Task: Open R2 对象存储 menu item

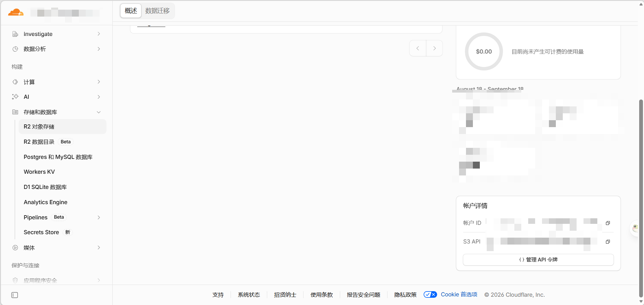Action: [63, 127]
